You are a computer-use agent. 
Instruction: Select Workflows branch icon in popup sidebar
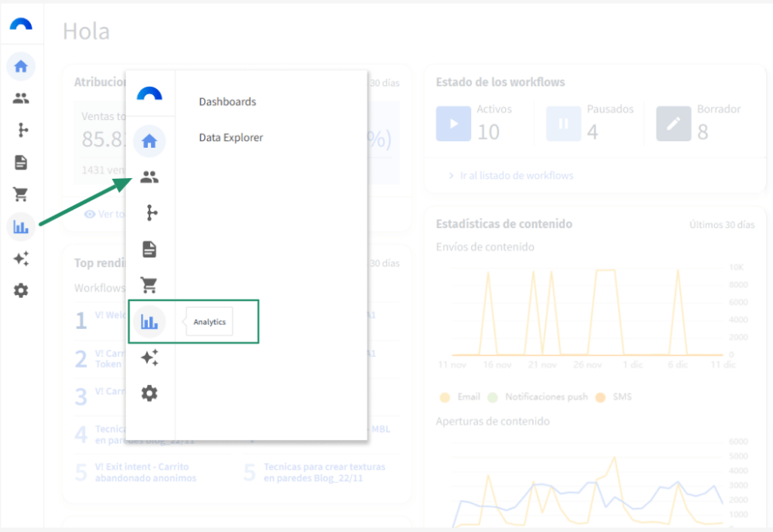152,213
